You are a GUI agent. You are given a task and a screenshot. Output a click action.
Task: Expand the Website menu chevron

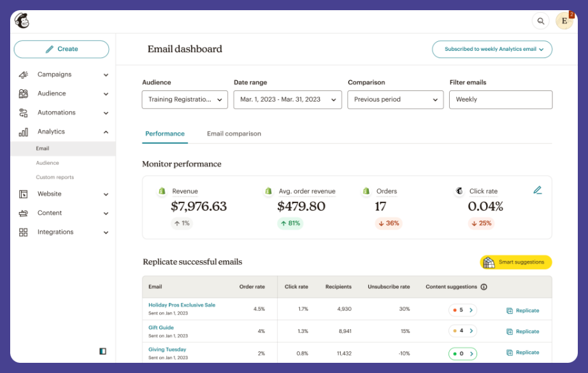tap(106, 194)
